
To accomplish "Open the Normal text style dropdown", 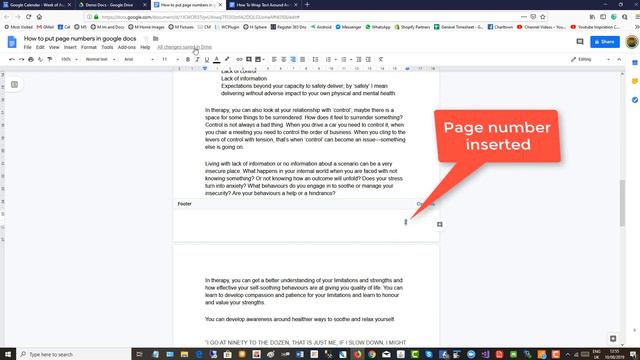I will click(100, 60).
